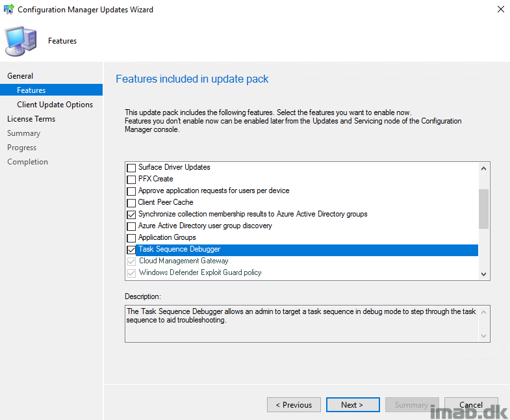Screen dimensions: 510x420
Task: Go back with the Previous button
Action: pos(294,405)
